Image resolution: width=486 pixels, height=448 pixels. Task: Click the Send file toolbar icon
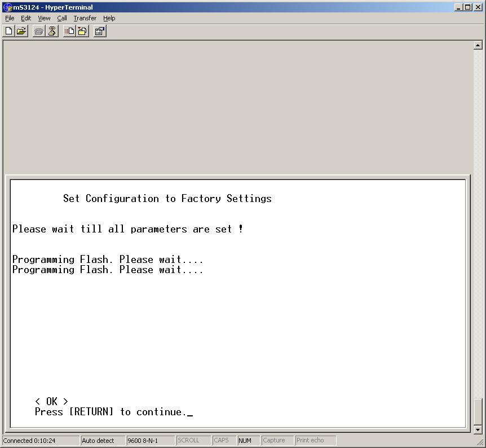click(69, 32)
